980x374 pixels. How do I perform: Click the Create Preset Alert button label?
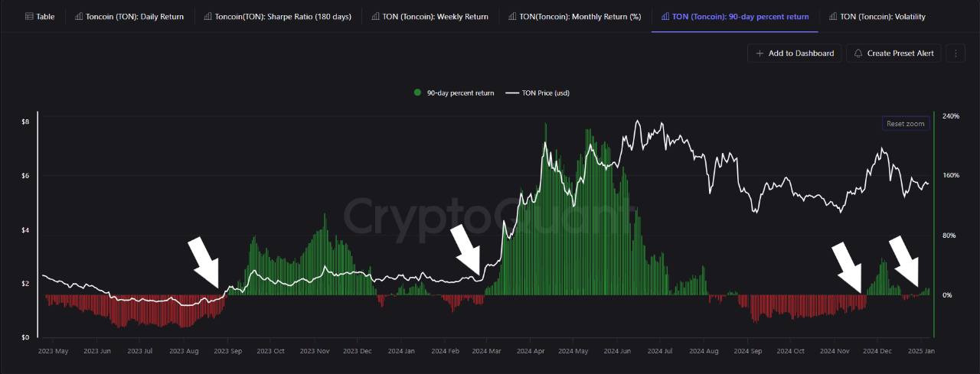pos(900,54)
